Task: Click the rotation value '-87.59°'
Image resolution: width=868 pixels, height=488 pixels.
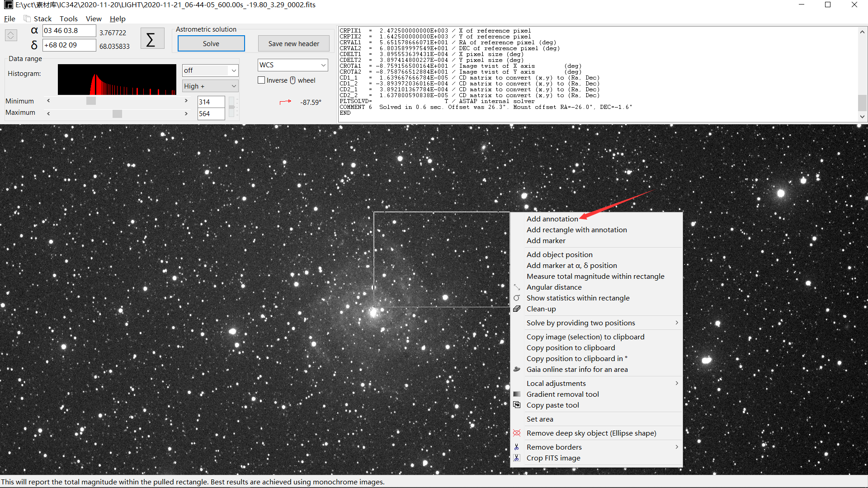Action: (311, 103)
